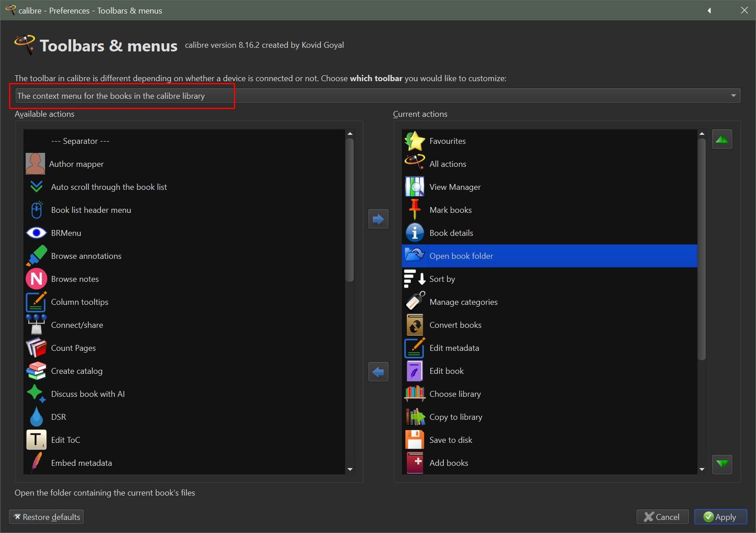Viewport: 756px width, 533px height.
Task: Select the Open book folder icon
Action: pos(415,256)
